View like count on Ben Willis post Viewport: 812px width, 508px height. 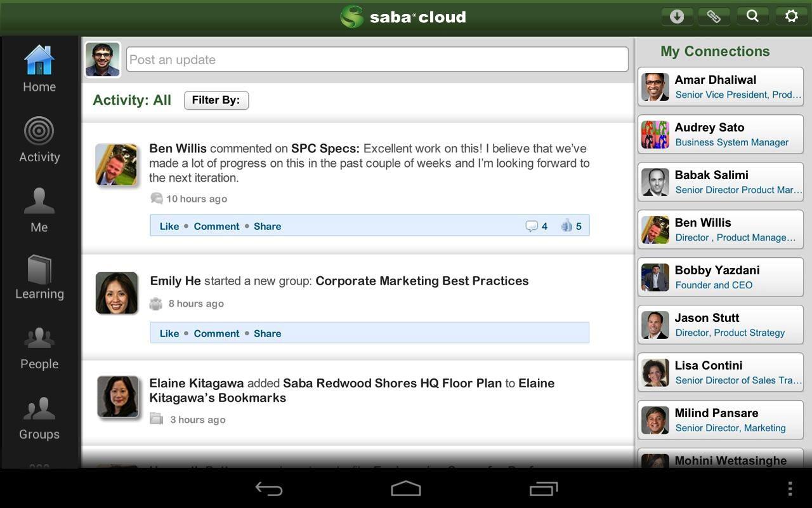click(x=572, y=226)
